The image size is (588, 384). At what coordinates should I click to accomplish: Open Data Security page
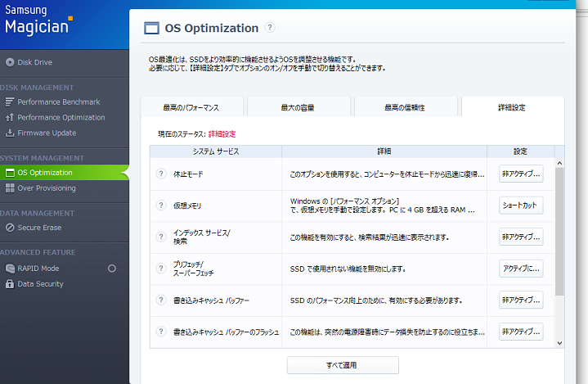(41, 284)
